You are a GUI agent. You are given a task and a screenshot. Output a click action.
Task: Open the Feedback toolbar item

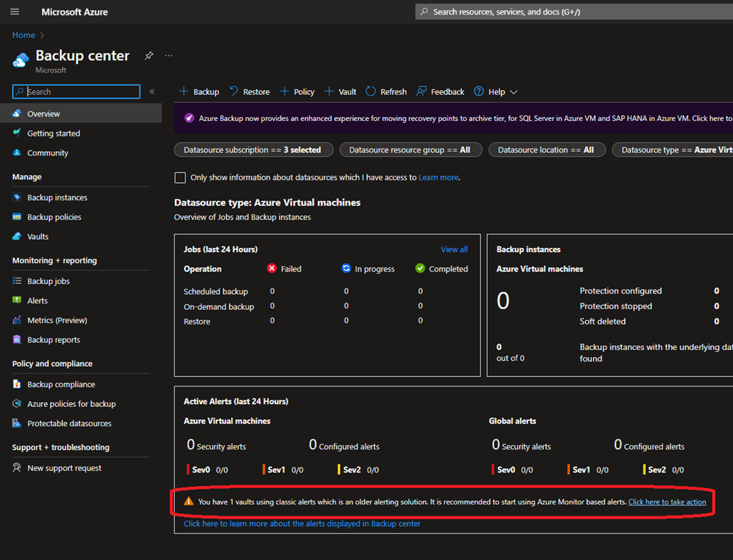[440, 92]
